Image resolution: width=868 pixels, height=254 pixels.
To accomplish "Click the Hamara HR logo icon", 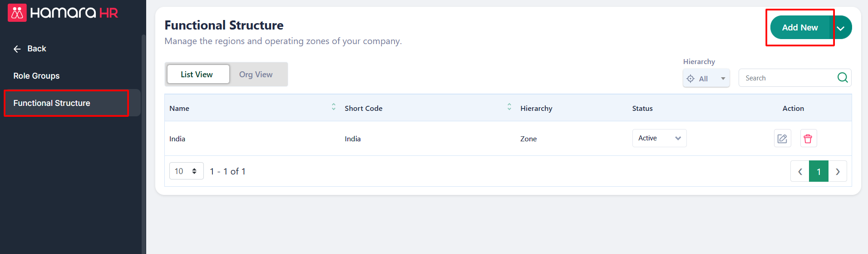I will click(x=17, y=13).
